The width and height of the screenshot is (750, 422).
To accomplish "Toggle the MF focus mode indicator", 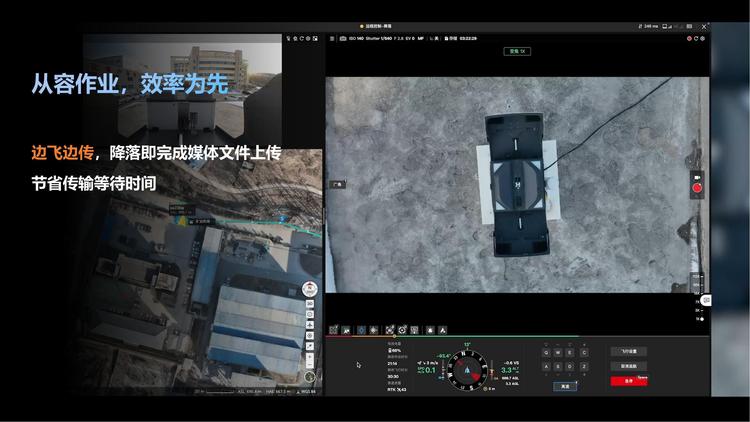I will (423, 38).
